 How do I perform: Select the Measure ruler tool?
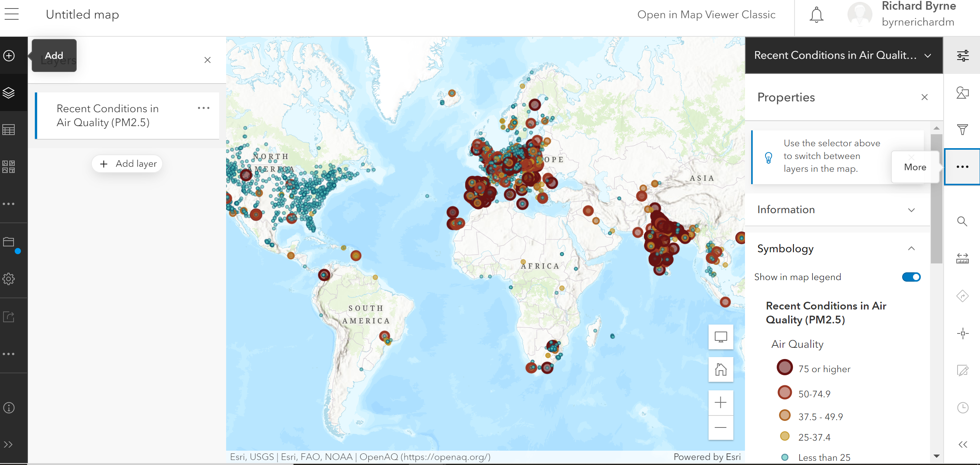pos(963,258)
